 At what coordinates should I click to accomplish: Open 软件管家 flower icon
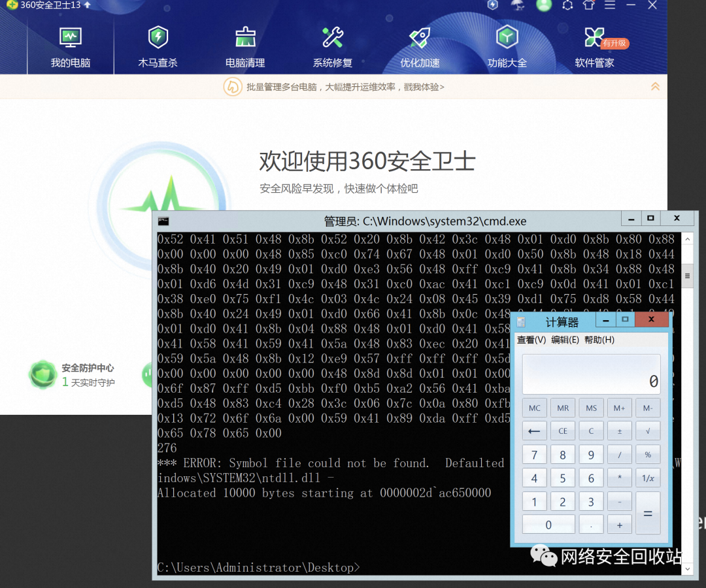(x=594, y=37)
